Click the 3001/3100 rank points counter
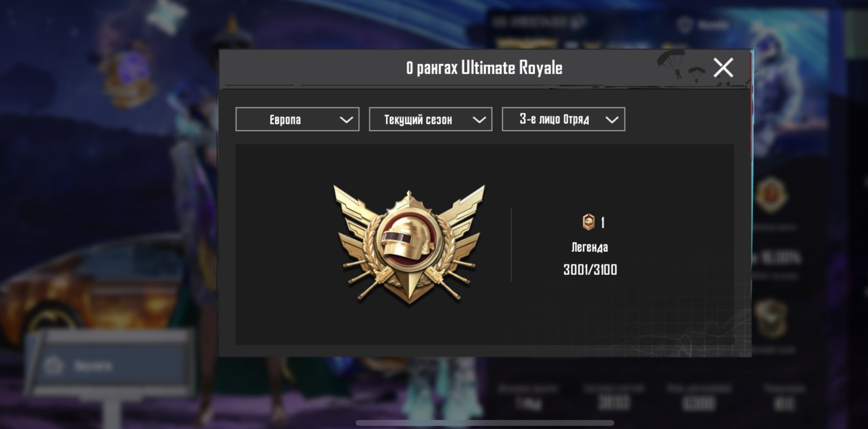 (x=590, y=270)
